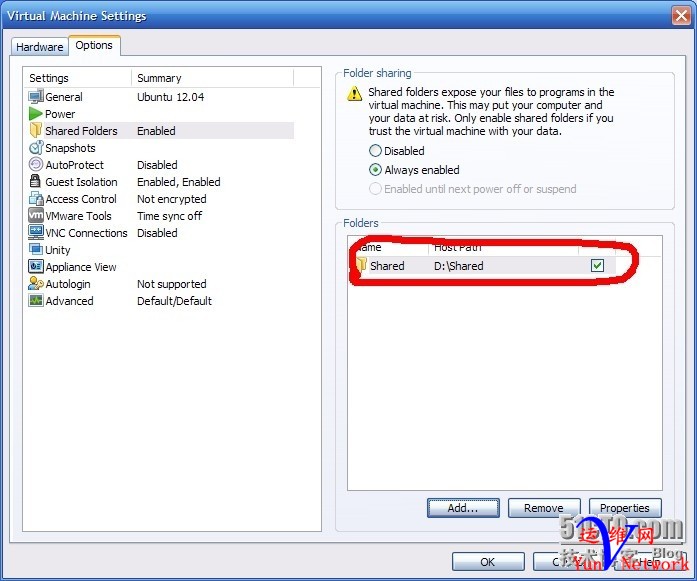Click the 'Enabled, Enabled' summary text
Viewport: 697px width, 581px height.
tap(179, 182)
